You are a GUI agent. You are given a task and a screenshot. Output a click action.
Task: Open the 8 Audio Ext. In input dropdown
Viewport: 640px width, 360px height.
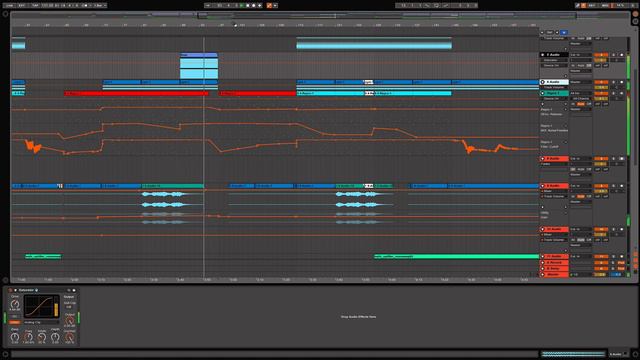coord(580,158)
